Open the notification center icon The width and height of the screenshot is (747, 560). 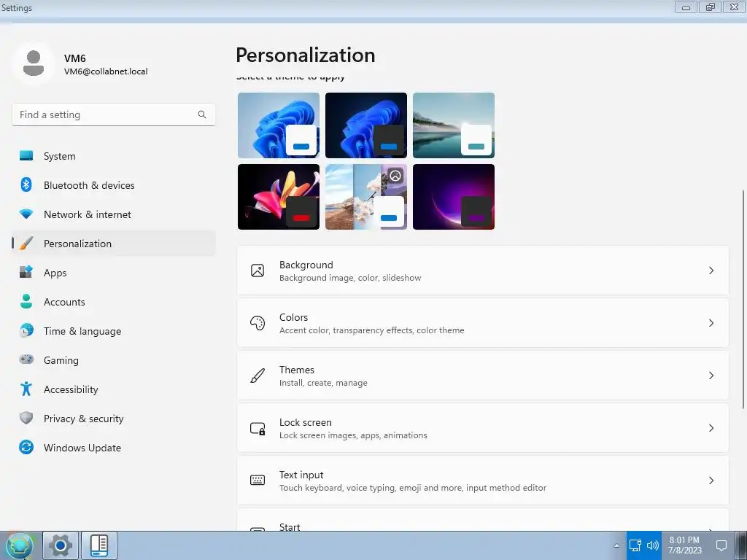pos(721,545)
